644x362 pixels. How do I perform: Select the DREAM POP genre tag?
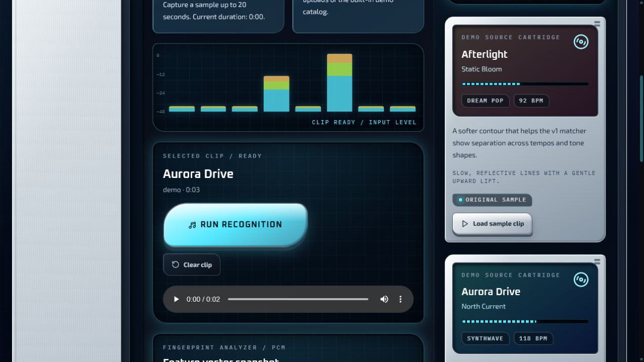(x=485, y=100)
